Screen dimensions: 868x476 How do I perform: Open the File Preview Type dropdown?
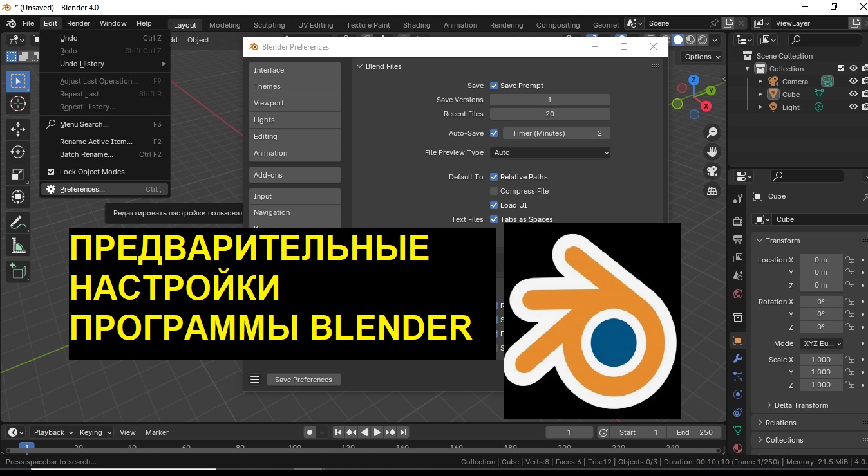[x=550, y=152]
